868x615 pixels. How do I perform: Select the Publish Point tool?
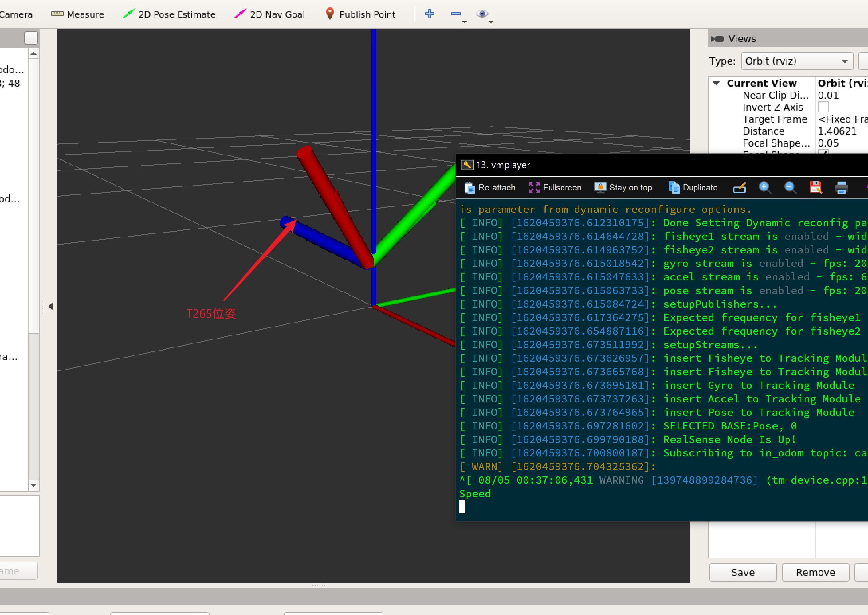coord(360,14)
